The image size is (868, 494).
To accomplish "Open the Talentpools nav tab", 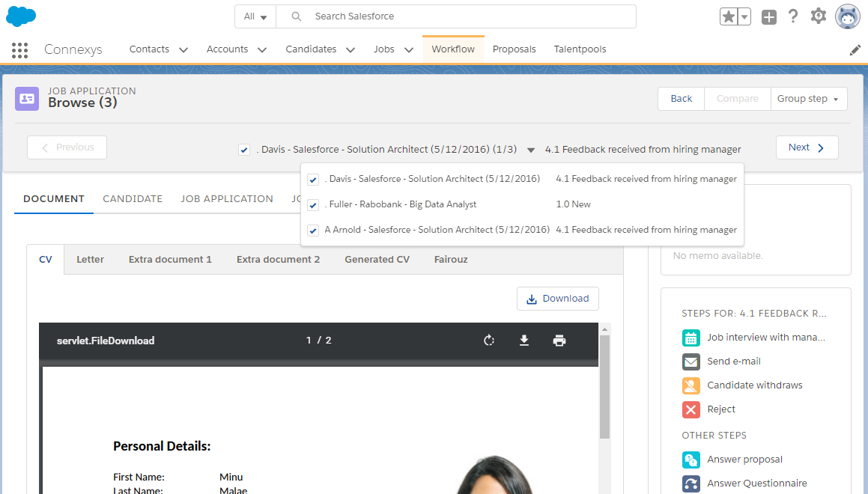I will pyautogui.click(x=580, y=49).
